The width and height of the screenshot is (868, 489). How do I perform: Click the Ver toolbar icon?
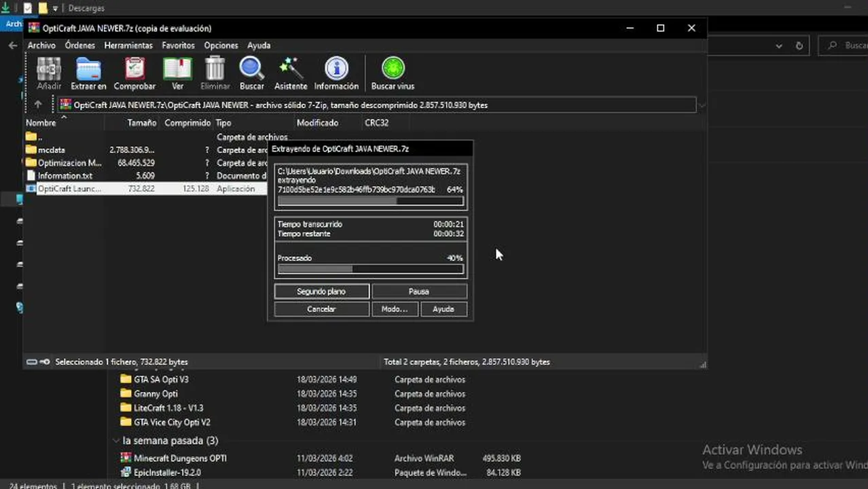tap(177, 69)
